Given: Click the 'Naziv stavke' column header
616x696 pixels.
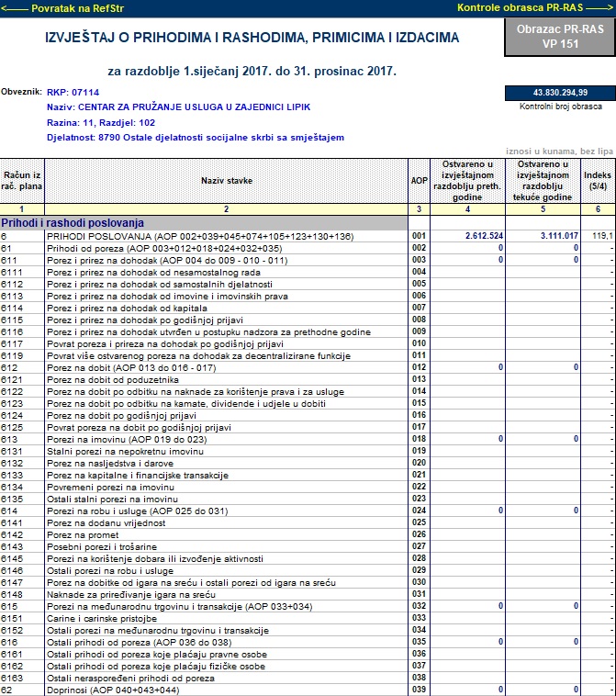Looking at the screenshot, I should click(x=227, y=181).
